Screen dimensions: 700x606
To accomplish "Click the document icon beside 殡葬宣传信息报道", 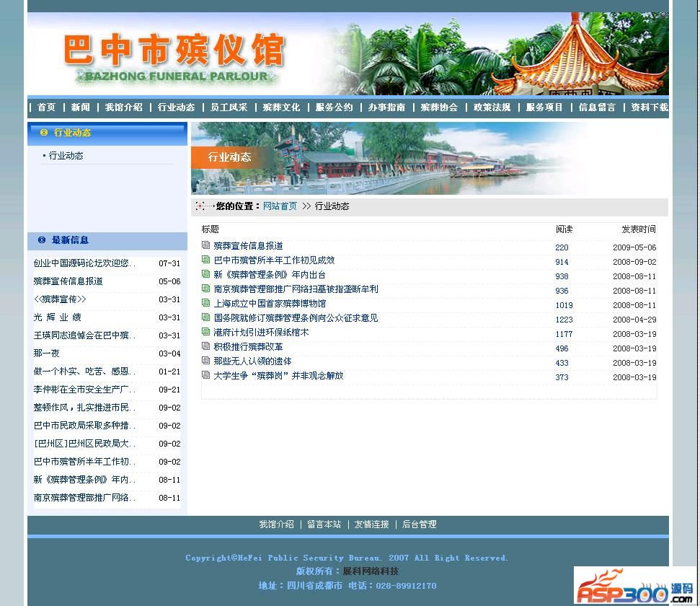I will pos(206,245).
